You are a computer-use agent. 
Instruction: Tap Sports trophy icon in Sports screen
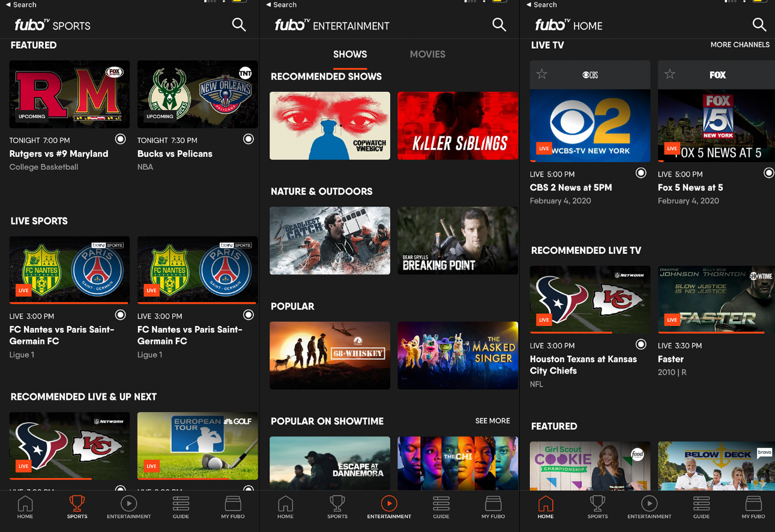coord(77,507)
